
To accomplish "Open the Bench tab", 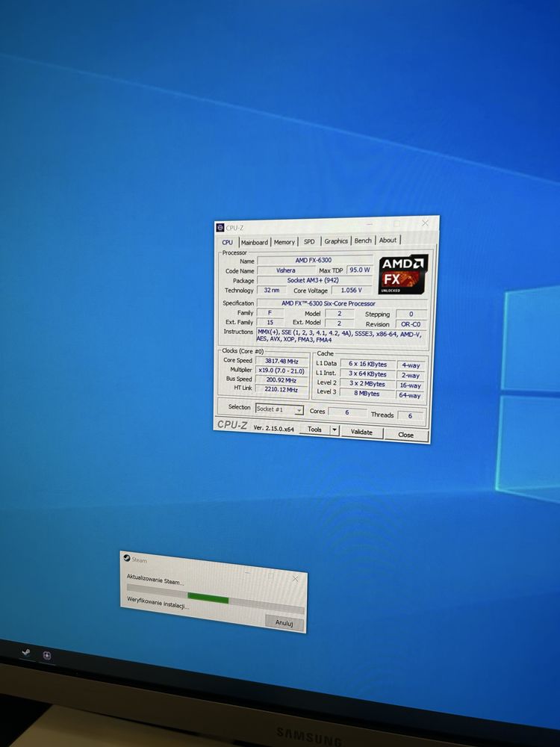I will tap(363, 241).
